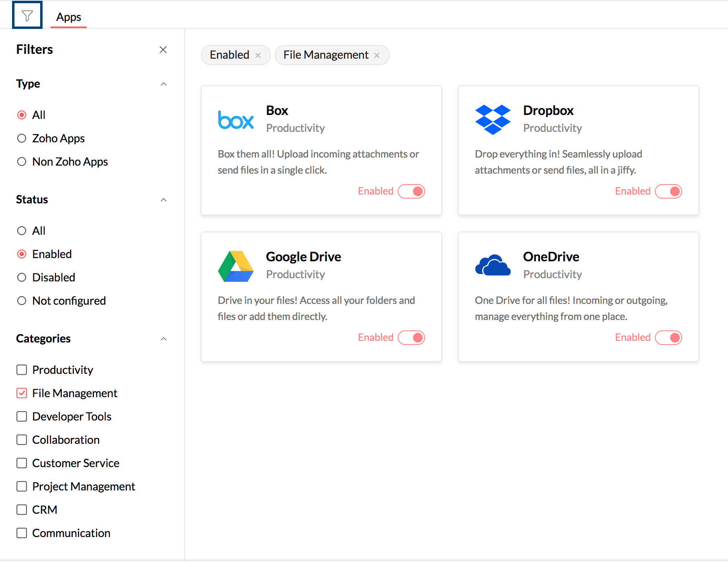
Task: Remove the File Management filter chip
Action: (x=377, y=55)
